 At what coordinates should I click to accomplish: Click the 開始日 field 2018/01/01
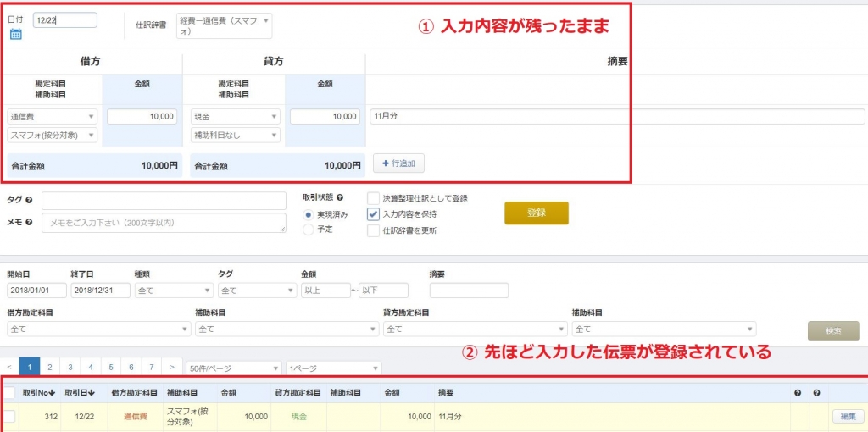(36, 291)
